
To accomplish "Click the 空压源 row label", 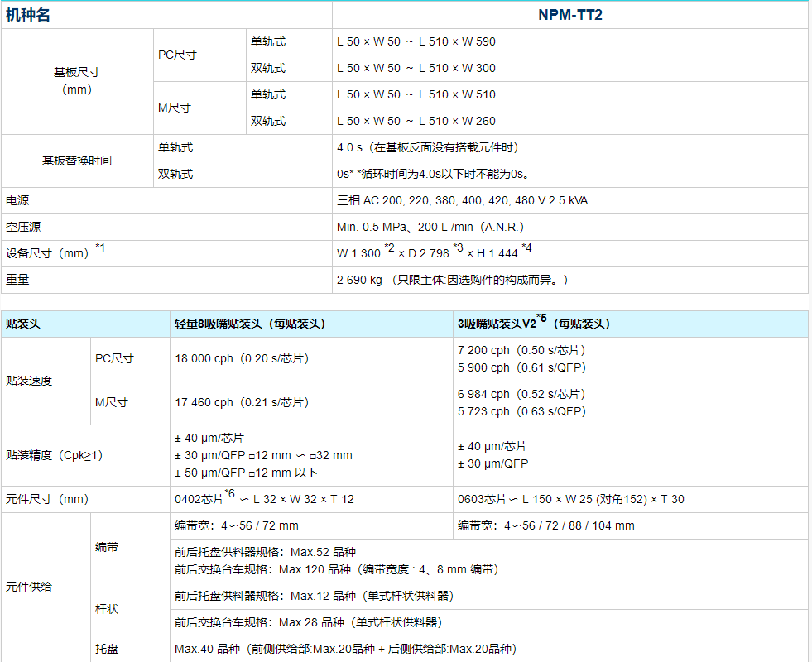I will (x=23, y=227).
